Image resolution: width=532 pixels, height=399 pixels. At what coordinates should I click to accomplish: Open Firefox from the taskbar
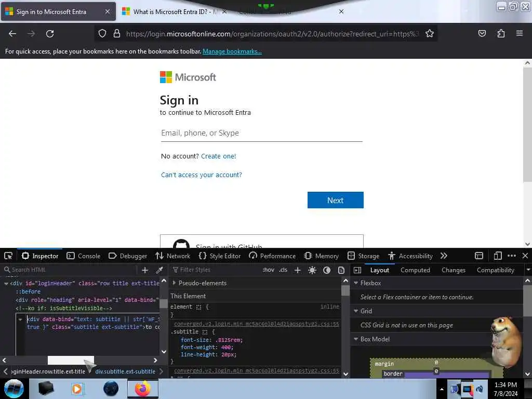(143, 389)
